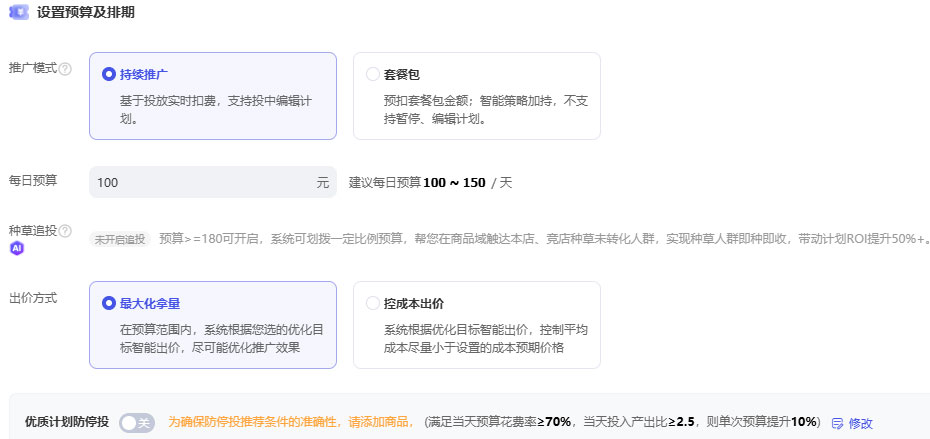Click the 每日预算 input field showing 100

[x=213, y=182]
